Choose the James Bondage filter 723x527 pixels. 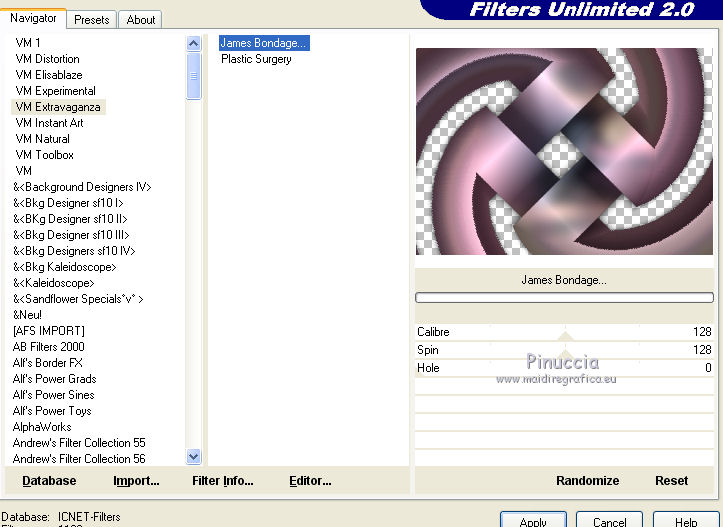click(x=264, y=43)
